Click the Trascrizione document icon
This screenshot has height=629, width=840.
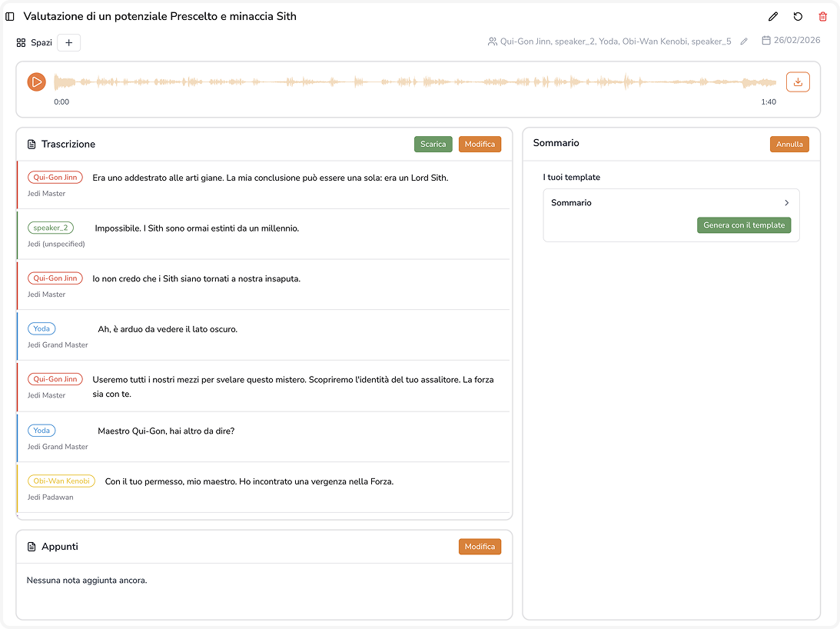coord(31,144)
